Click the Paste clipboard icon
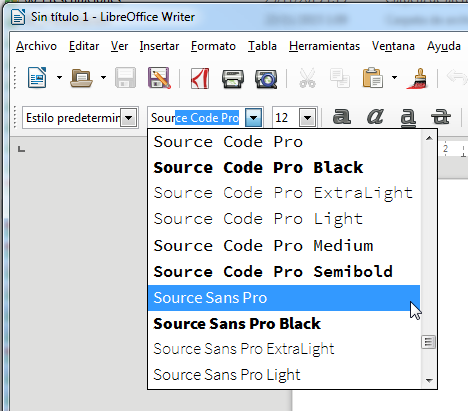This screenshot has width=468, height=411. (x=372, y=78)
